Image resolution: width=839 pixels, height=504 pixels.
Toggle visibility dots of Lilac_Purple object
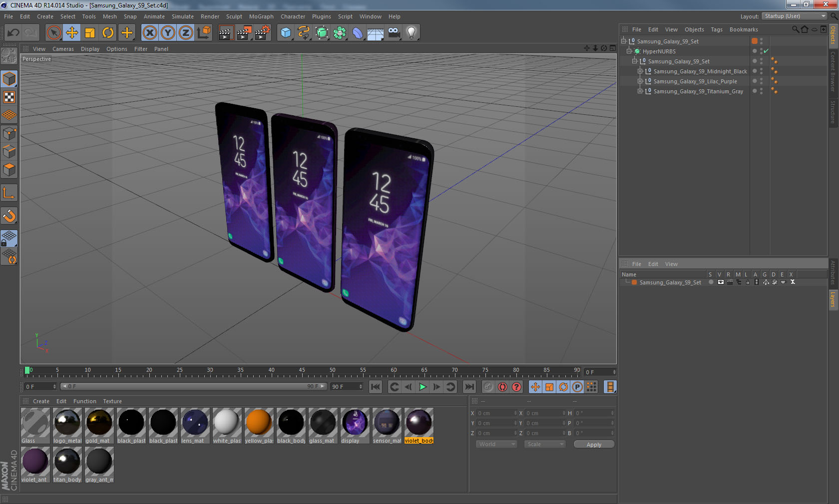coord(761,81)
